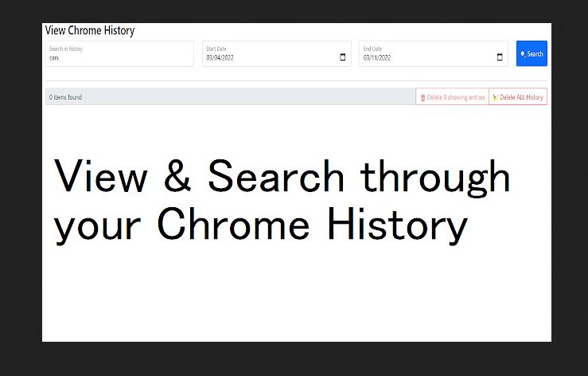Viewport: 588px width, 376px height.
Task: Click Delete 0 showing entries button
Action: point(452,97)
